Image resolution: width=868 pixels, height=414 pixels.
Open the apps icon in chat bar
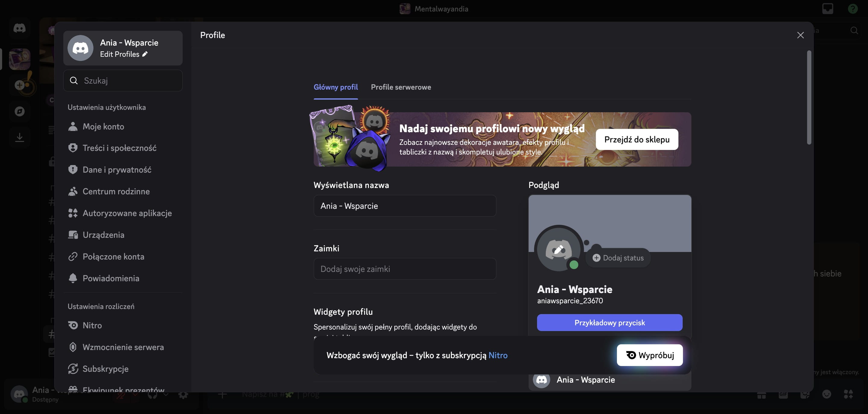point(848,394)
